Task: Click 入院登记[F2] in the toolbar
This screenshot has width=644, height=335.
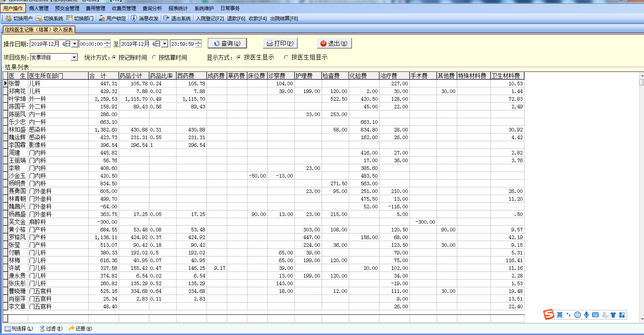Action: coord(210,18)
